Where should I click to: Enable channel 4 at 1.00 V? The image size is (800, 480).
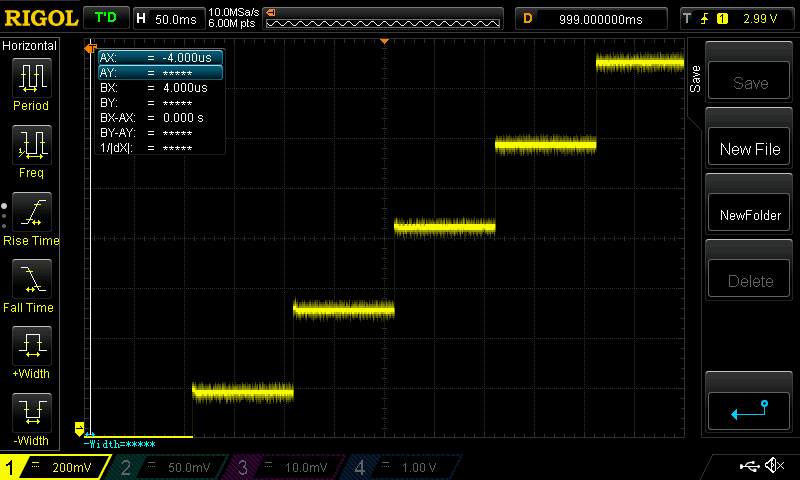coord(402,468)
